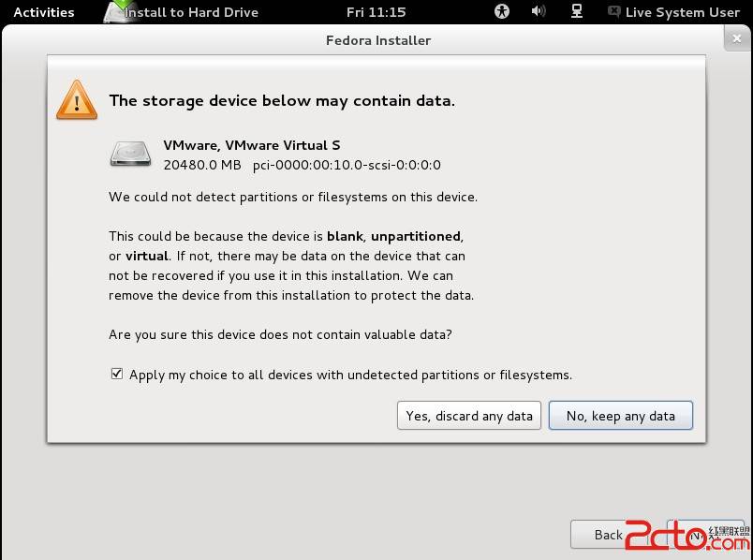Go Back in the installer
The image size is (753, 560).
click(609, 535)
